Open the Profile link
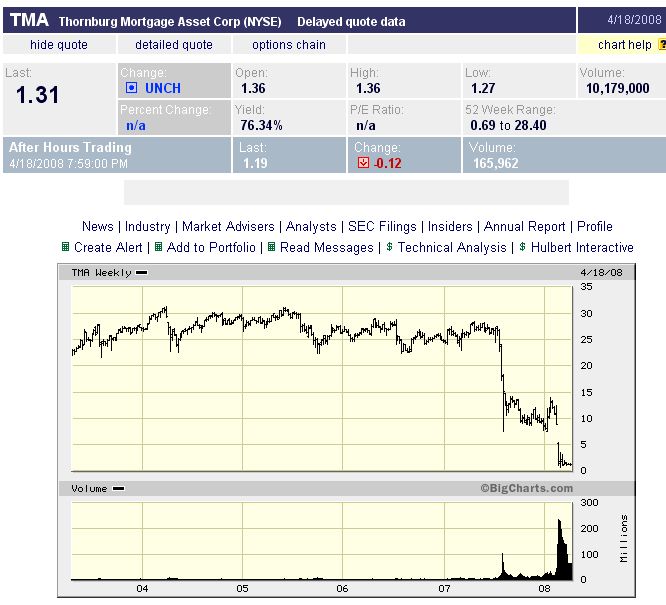This screenshot has height=605, width=666. (x=595, y=226)
